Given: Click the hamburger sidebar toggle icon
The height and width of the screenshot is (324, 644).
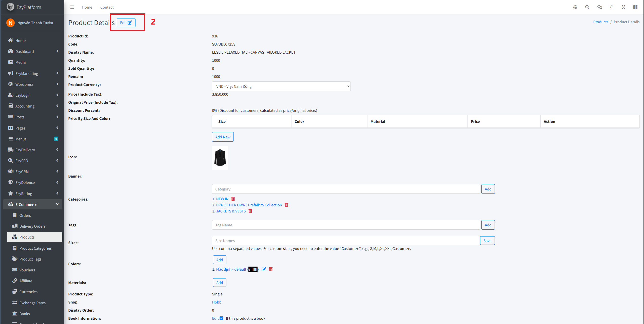Looking at the screenshot, I should click(x=72, y=7).
